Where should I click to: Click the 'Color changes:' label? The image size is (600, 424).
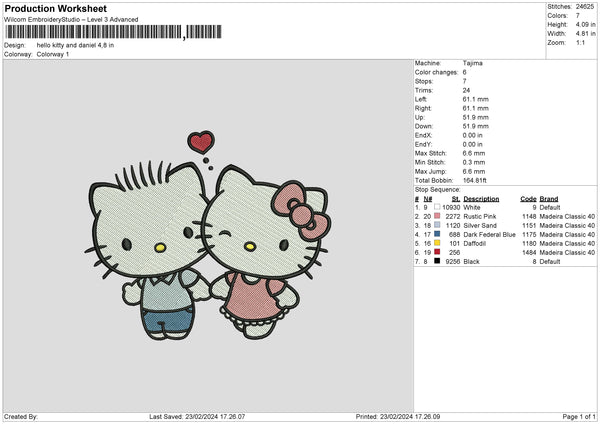point(436,72)
